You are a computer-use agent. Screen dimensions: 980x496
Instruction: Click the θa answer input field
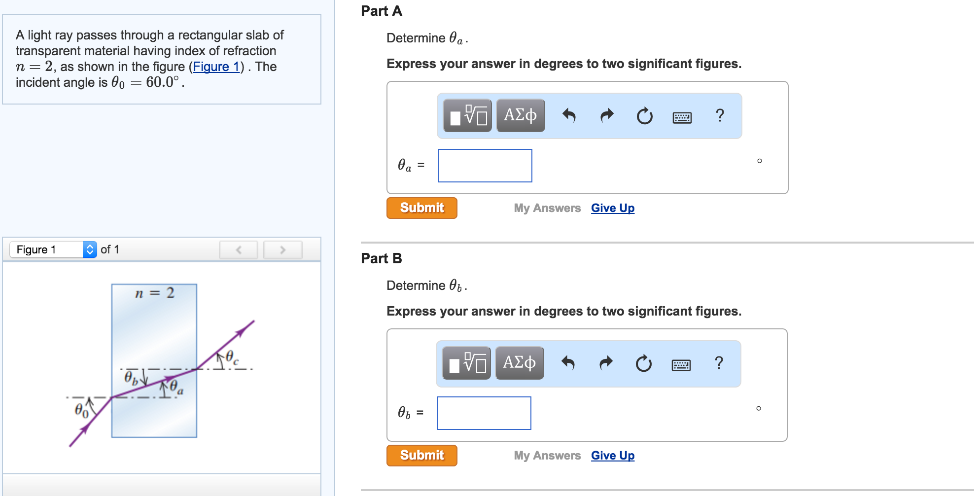click(x=485, y=166)
